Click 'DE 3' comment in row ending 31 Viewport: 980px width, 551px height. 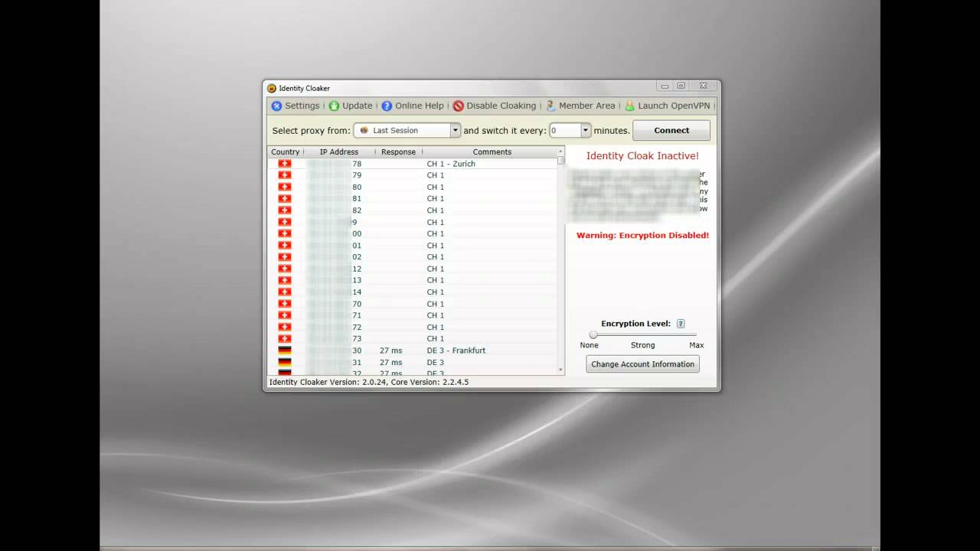pos(436,362)
